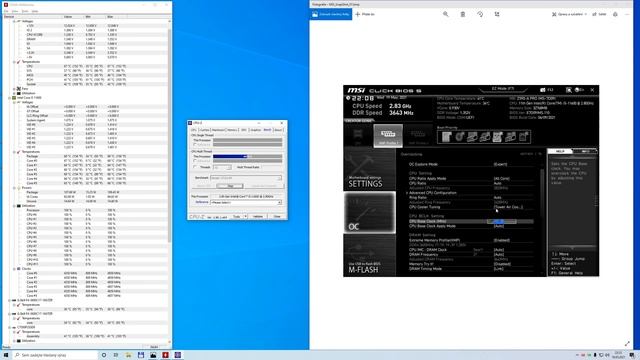Open the Threads count dropdown in CPU-Z
The height and width of the screenshot is (360, 640).
pyautogui.click(x=222, y=167)
